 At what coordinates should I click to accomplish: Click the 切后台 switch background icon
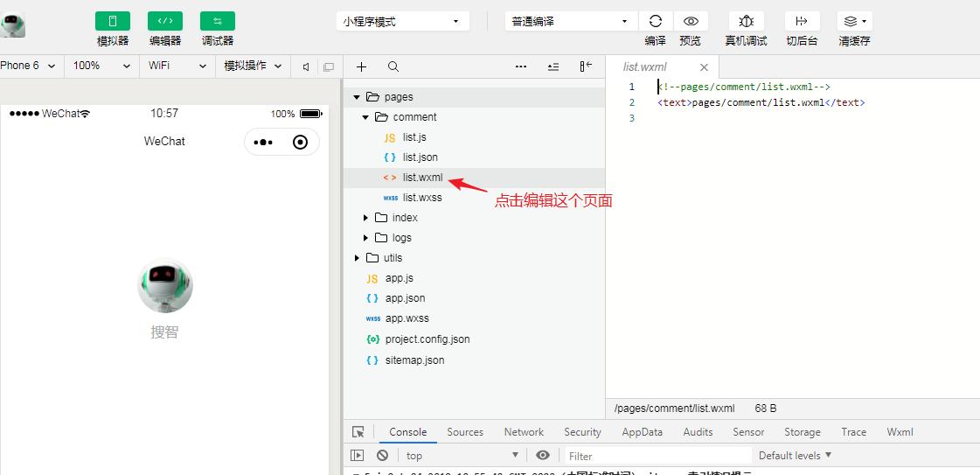click(x=802, y=21)
